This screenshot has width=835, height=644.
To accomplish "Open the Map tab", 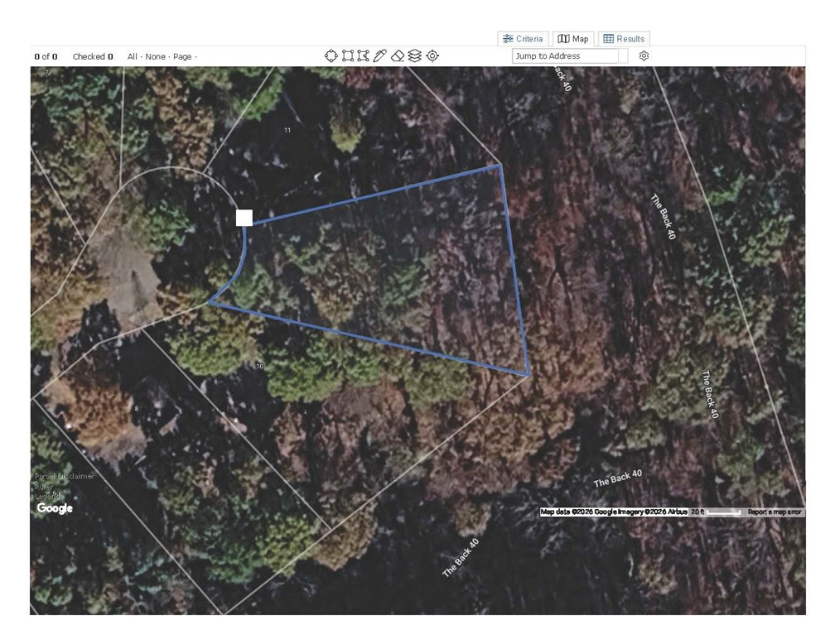I will pyautogui.click(x=573, y=39).
